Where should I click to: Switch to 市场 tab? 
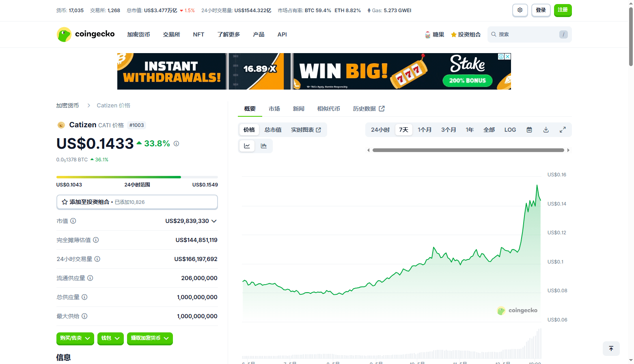pyautogui.click(x=274, y=109)
